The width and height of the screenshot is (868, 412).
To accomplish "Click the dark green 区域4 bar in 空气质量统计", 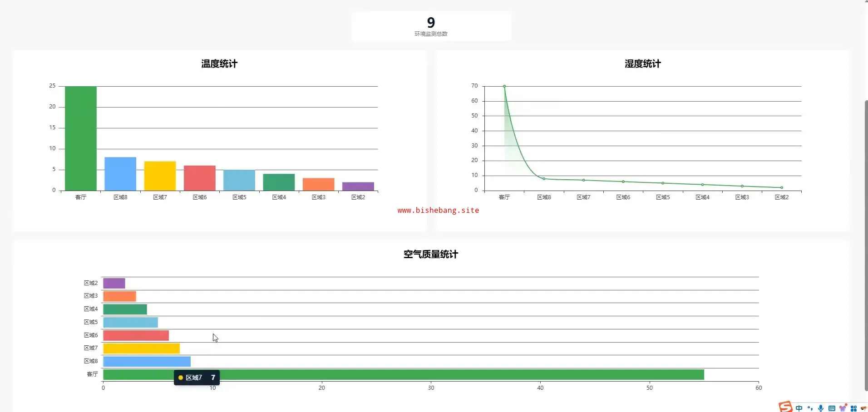I will (125, 309).
